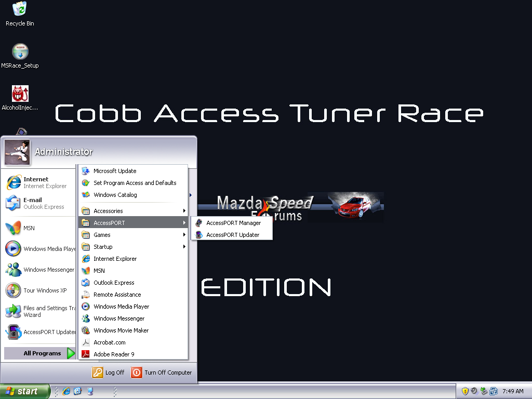Click Turn Off Computer button
The image size is (532, 399).
[x=161, y=373]
